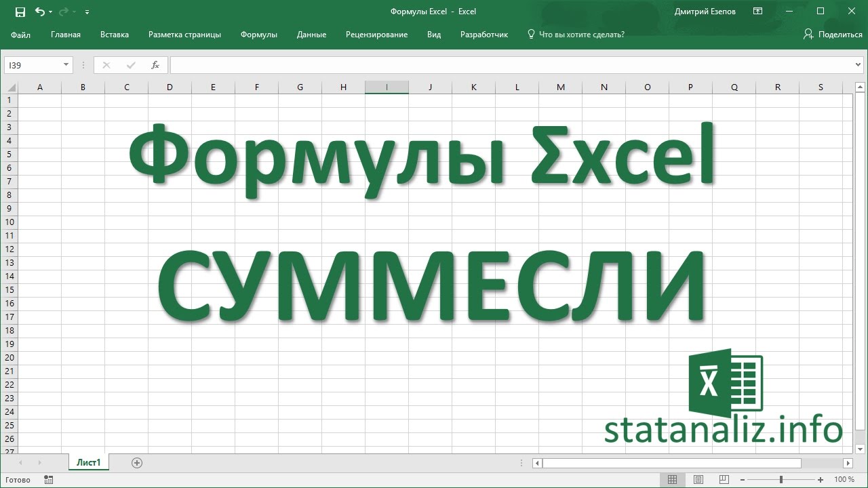
Task: Click the Enter checkmark icon in formula bar
Action: (131, 65)
